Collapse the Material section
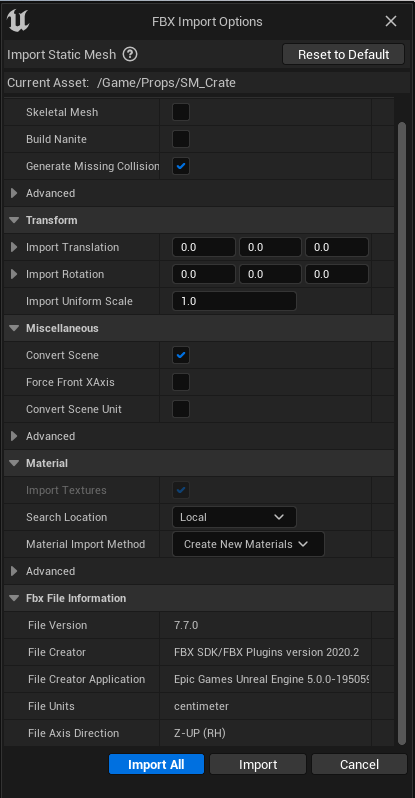 pyautogui.click(x=14, y=463)
